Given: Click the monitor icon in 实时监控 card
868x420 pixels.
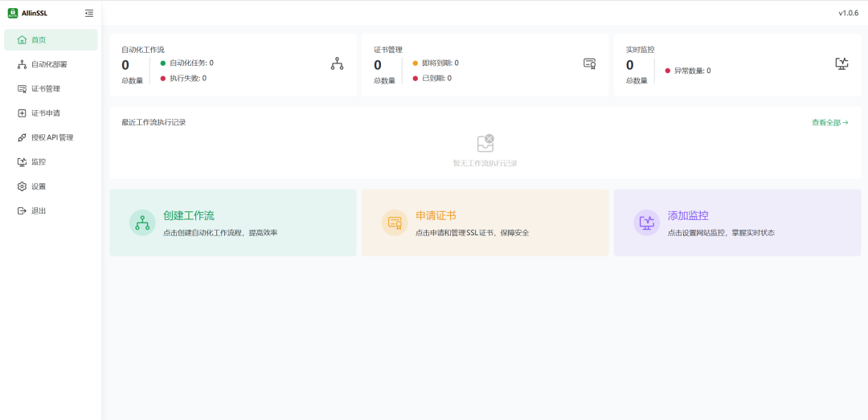Looking at the screenshot, I should (x=841, y=63).
